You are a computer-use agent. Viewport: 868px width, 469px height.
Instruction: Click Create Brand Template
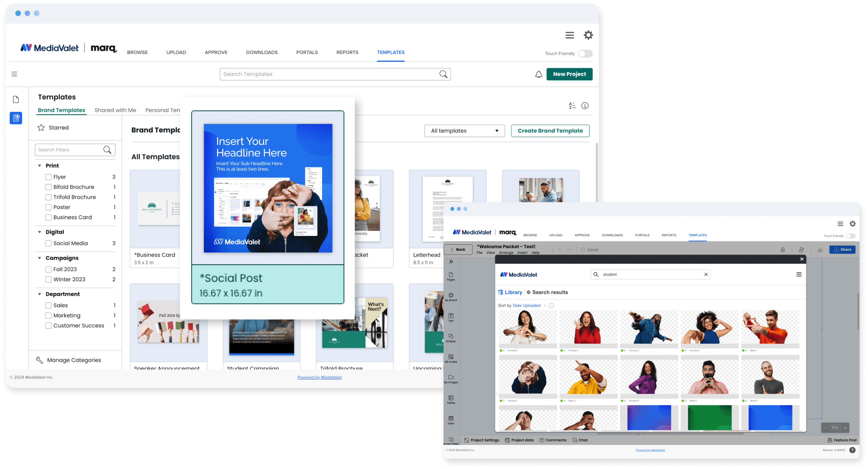pyautogui.click(x=550, y=131)
